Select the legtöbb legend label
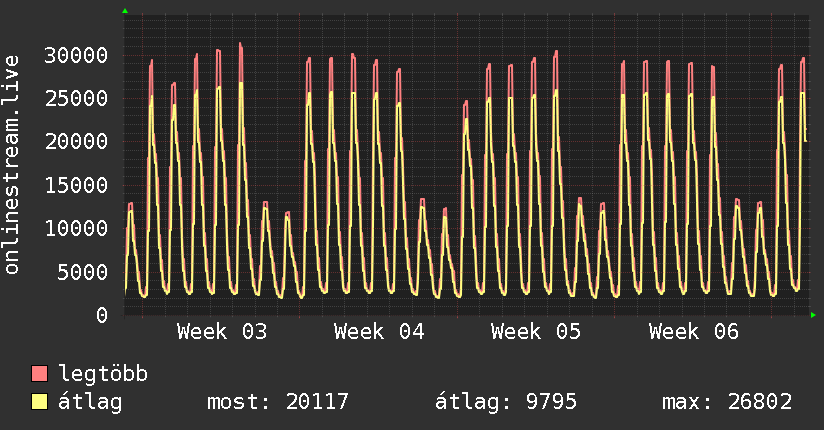Viewport: 824px width, 430px height. [x=103, y=374]
